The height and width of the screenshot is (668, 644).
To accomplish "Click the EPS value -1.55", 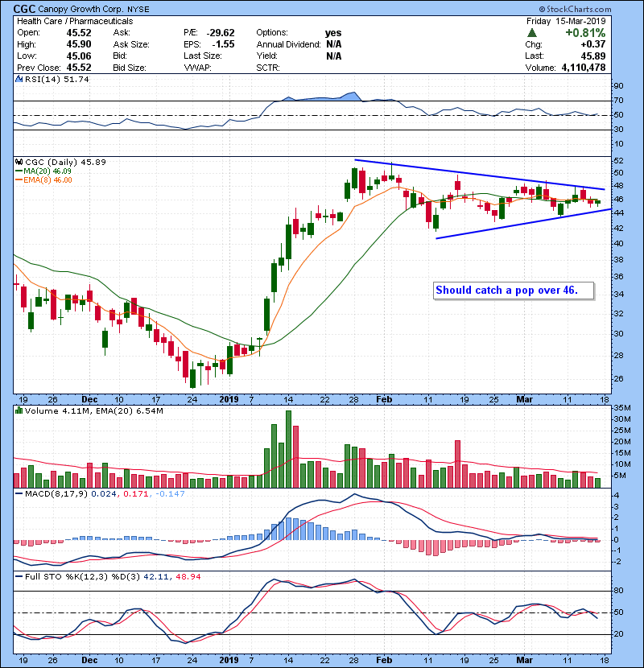I will (x=224, y=44).
